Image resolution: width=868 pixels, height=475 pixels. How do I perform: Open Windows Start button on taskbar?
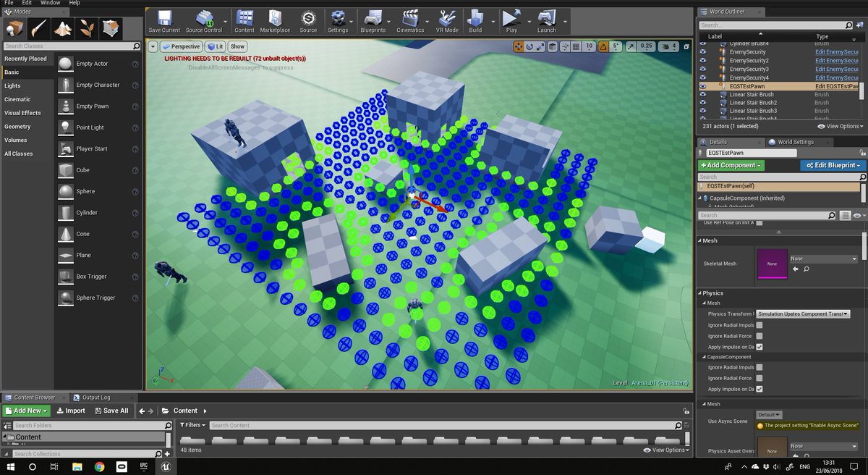[12, 467]
